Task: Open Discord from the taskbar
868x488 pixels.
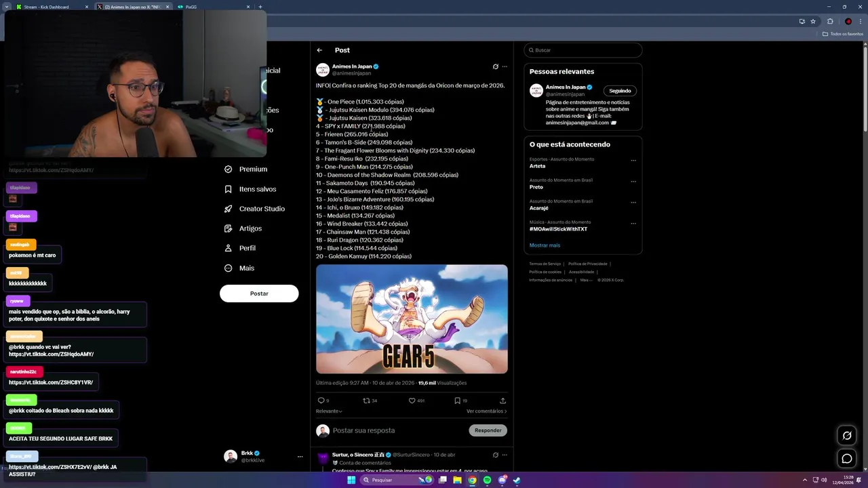Action: click(502, 480)
